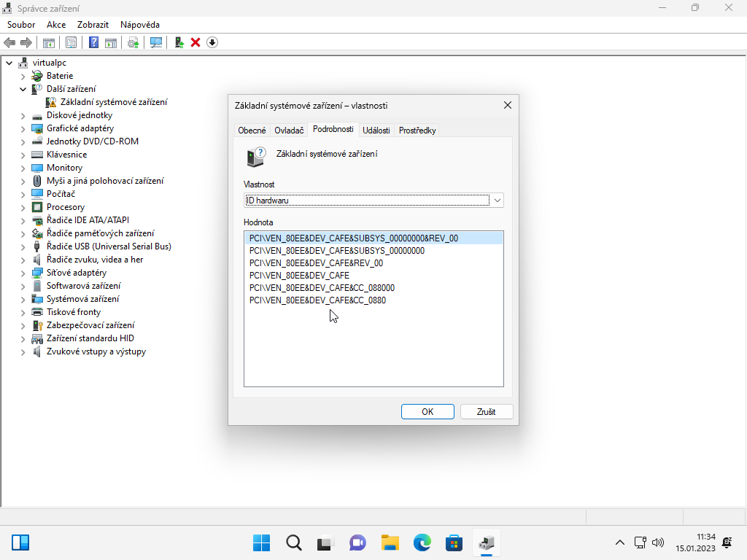Click the disable device down-arrow icon

(x=212, y=42)
